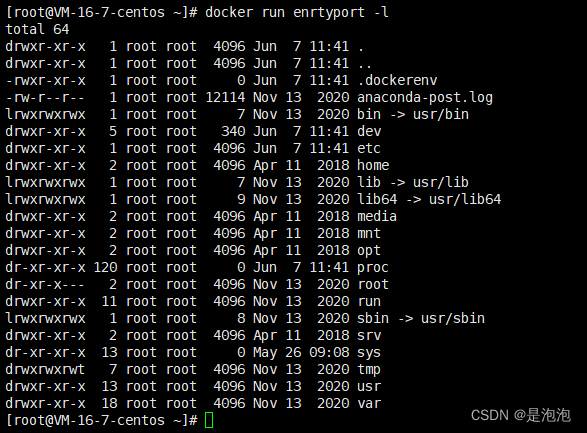This screenshot has height=433, width=587.
Task: Select the srv directory name
Action: pos(369,335)
